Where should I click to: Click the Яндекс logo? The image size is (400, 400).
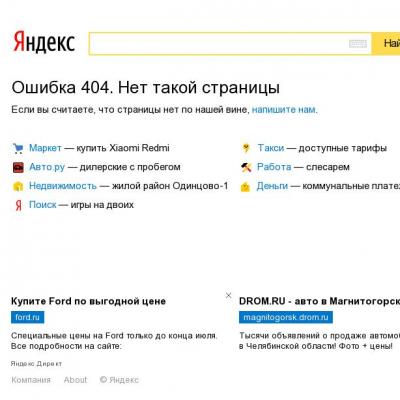pos(44,42)
